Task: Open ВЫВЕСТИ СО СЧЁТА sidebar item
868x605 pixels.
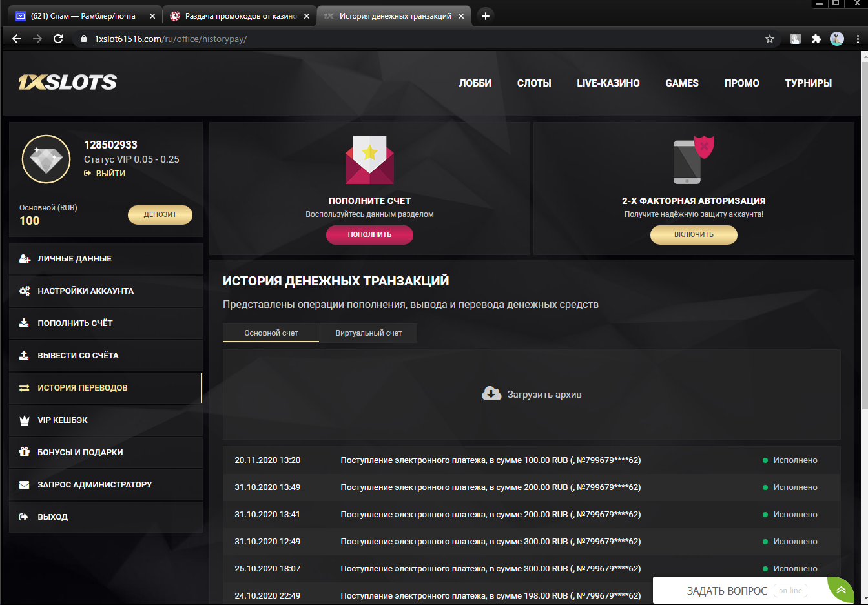Action: (106, 356)
